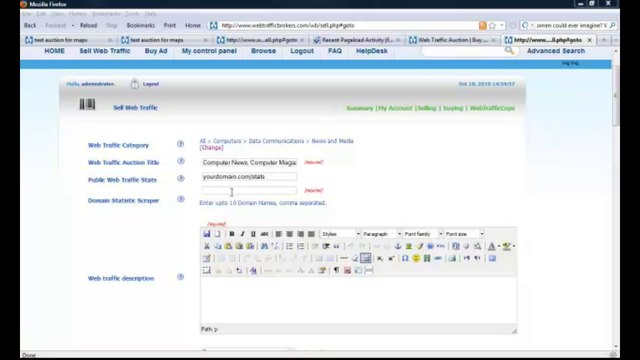This screenshot has height=360, width=640.
Task: Click help icon beside Web Traffic Category
Action: pos(180,144)
